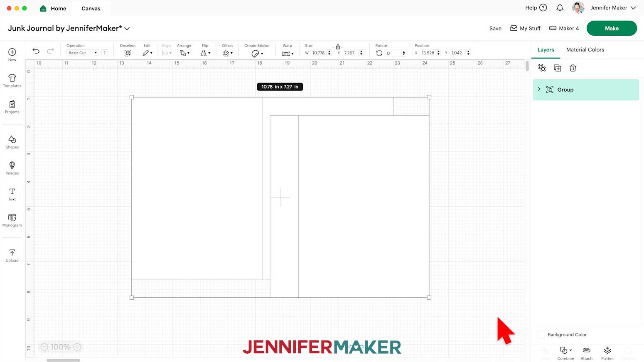The width and height of the screenshot is (644, 362).
Task: Click the bottom-right selection handle
Action: 429,297
